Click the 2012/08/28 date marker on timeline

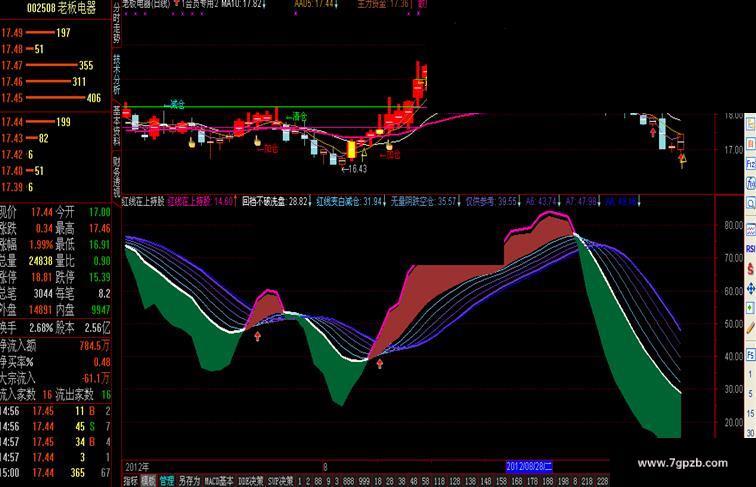click(x=529, y=466)
